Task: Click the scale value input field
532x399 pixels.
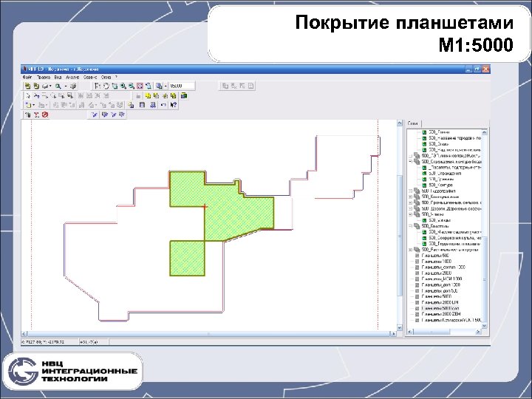Action: click(x=182, y=86)
